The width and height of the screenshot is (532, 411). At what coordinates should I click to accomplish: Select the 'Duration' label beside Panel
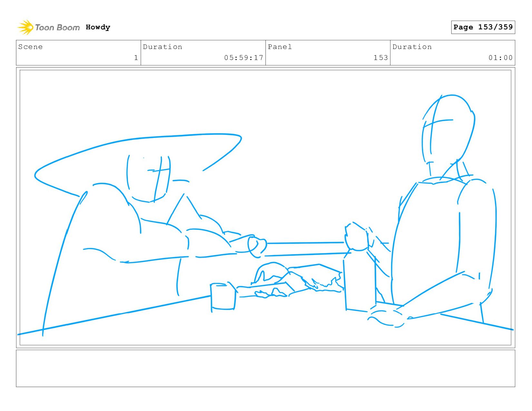(412, 47)
